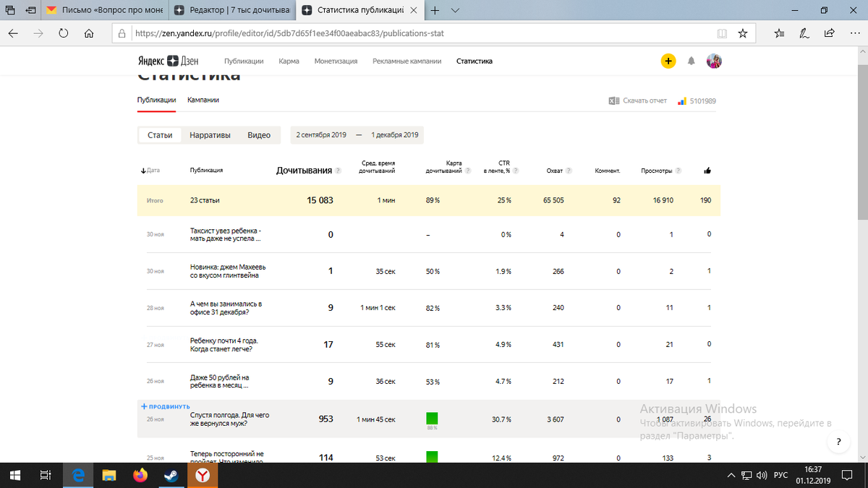Click green read-map swatch for Спустя полгода

click(432, 418)
